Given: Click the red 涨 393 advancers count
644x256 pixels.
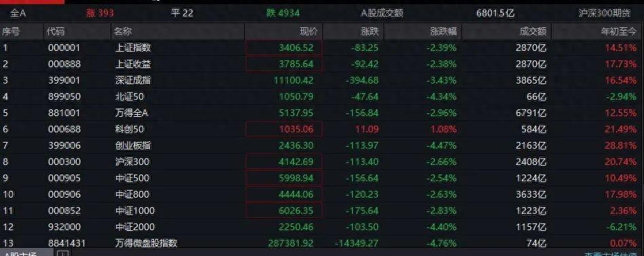Looking at the screenshot, I should [x=100, y=13].
